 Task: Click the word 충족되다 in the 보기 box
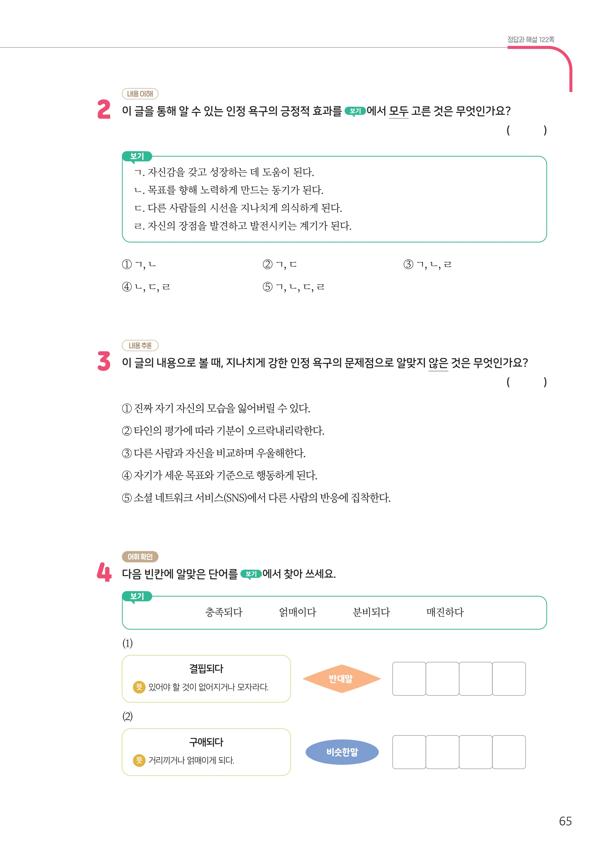(224, 612)
